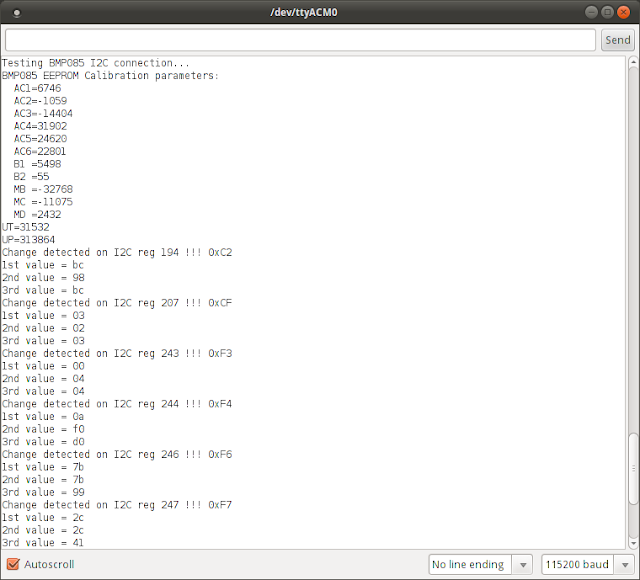The image size is (640, 580).
Task: Click the 'B2 =55' line
Action: coord(31,177)
